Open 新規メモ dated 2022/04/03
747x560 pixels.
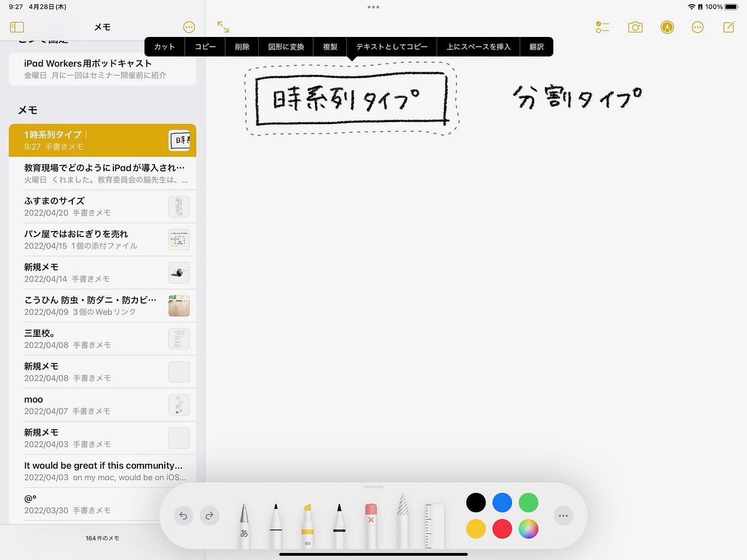[103, 438]
